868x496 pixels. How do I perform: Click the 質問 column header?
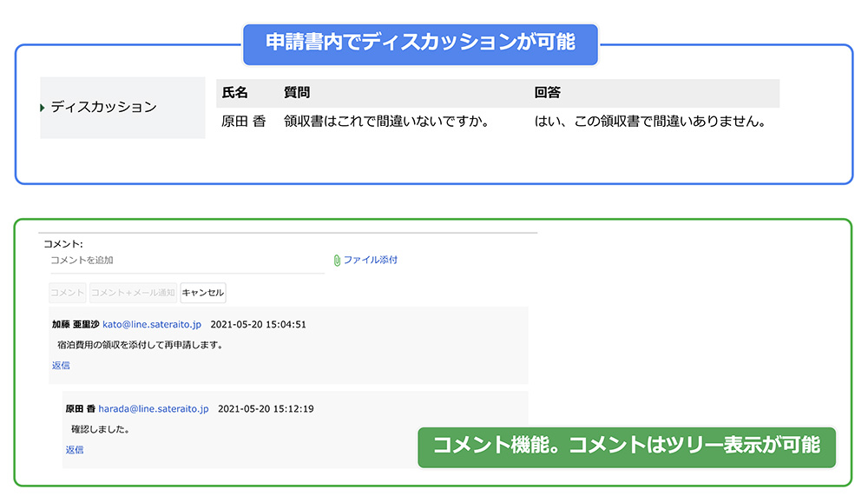click(297, 93)
